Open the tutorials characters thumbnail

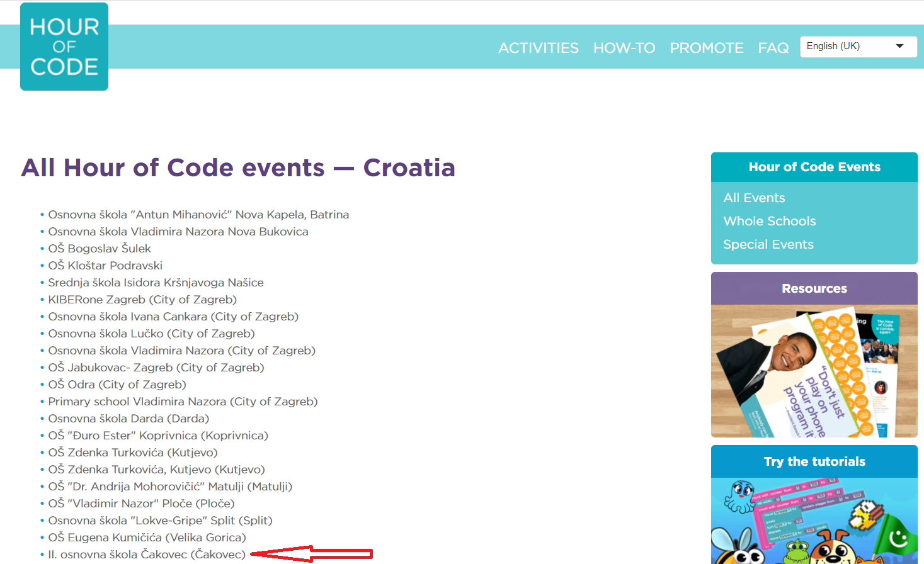pyautogui.click(x=814, y=521)
